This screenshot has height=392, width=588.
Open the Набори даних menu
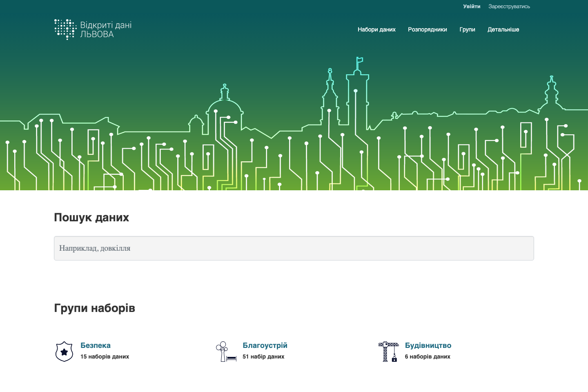coord(376,29)
